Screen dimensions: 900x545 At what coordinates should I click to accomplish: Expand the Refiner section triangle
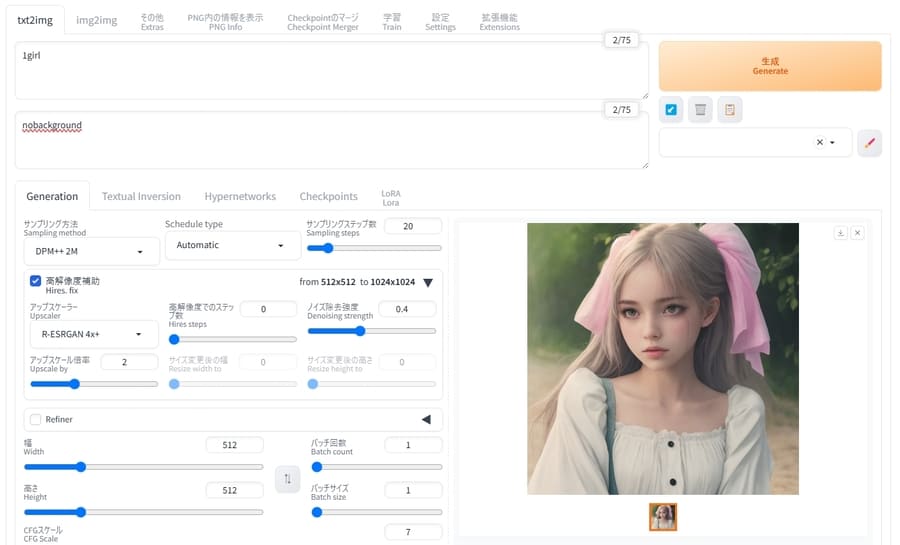coord(426,419)
